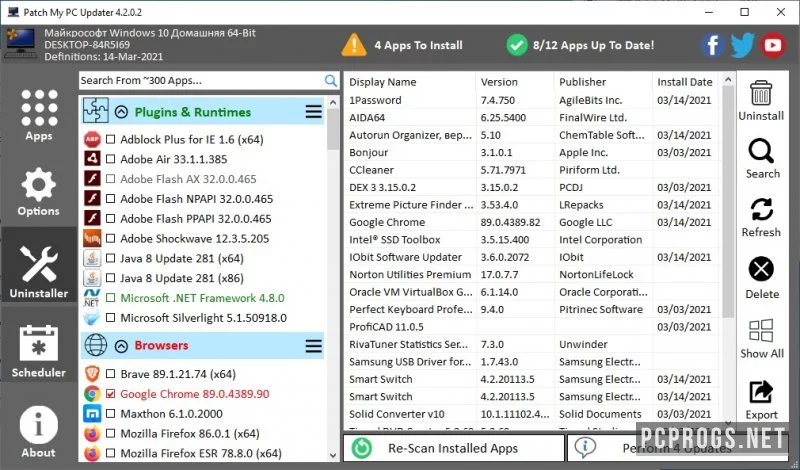Viewport: 800px width, 470px height.
Task: Click the app list scroll down arrow
Action: pyautogui.click(x=333, y=455)
